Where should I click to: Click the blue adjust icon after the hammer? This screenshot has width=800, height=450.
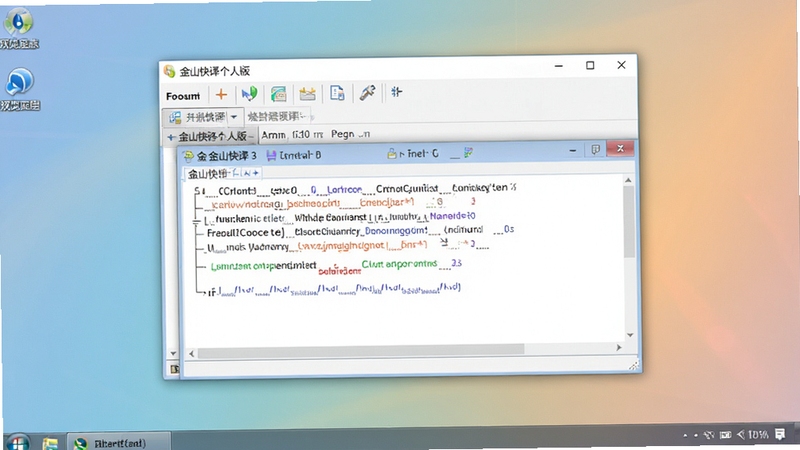coord(396,92)
